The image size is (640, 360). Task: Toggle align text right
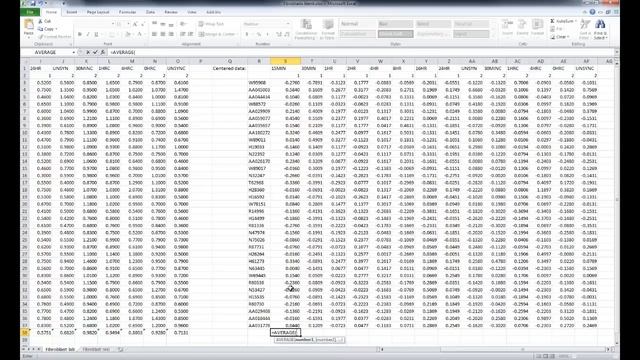(171, 34)
